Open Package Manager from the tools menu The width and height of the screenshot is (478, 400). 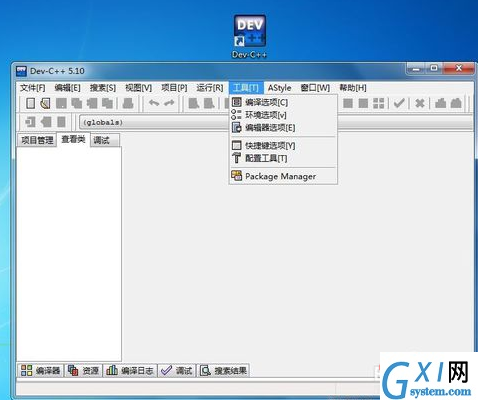(x=283, y=176)
